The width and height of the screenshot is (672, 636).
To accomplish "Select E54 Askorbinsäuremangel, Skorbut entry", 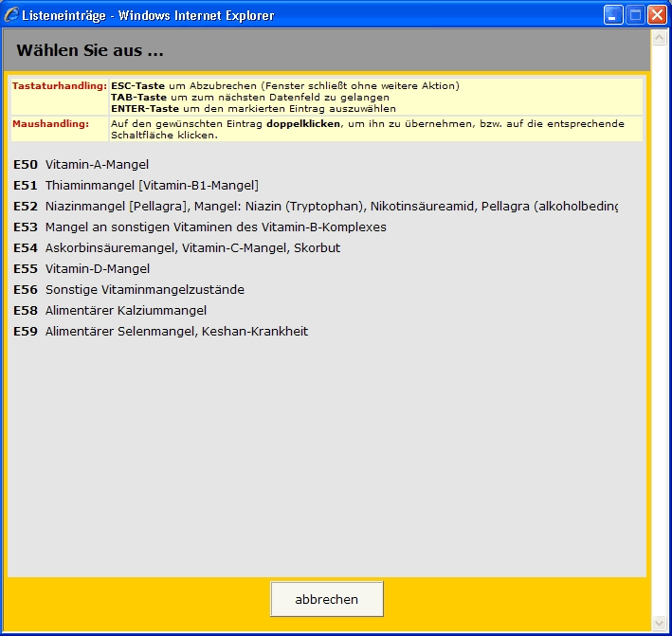I will 176,248.
